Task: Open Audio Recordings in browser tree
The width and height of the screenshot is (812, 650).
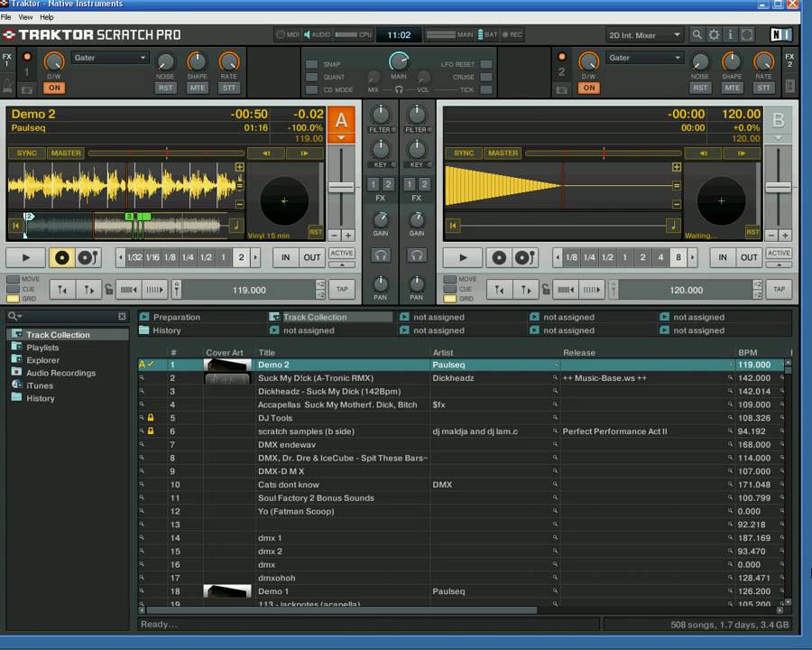Action: coord(60,373)
